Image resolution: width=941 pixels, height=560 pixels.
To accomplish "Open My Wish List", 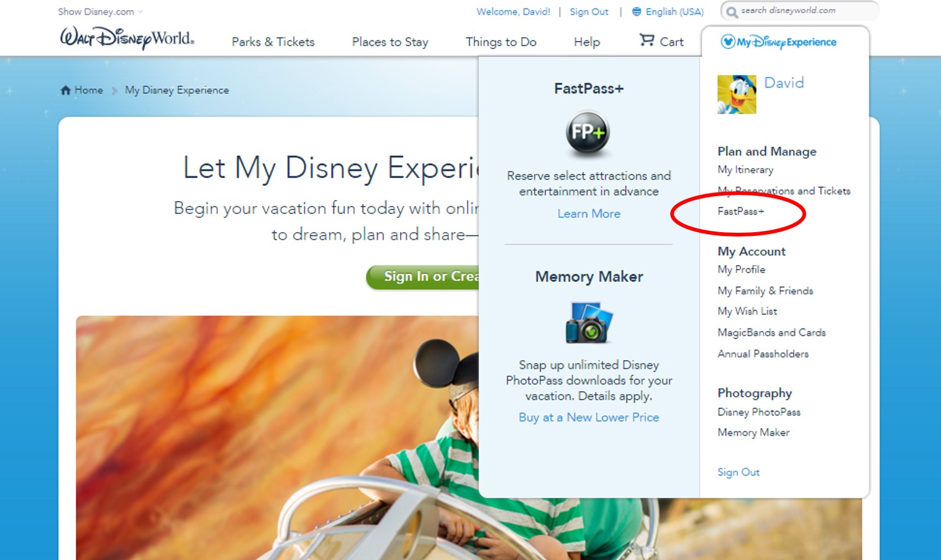I will click(747, 311).
